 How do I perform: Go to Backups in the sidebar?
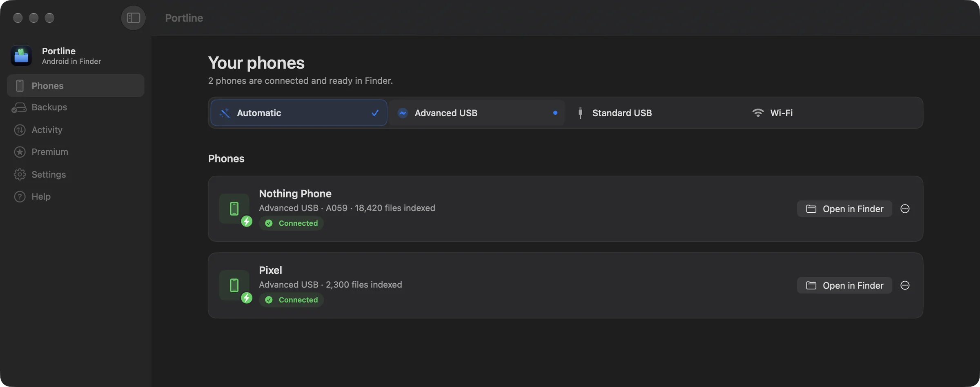[x=76, y=107]
